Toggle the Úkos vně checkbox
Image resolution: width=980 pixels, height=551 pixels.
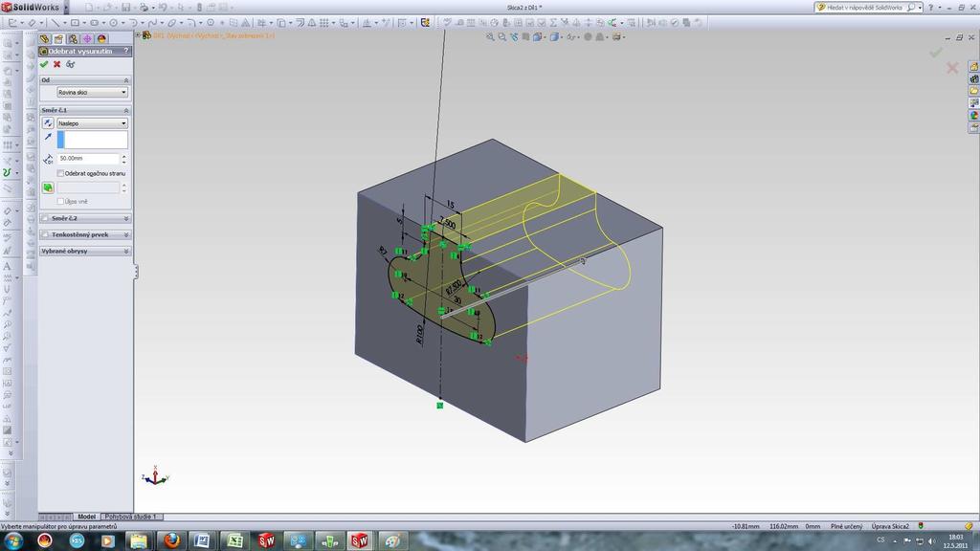point(60,201)
